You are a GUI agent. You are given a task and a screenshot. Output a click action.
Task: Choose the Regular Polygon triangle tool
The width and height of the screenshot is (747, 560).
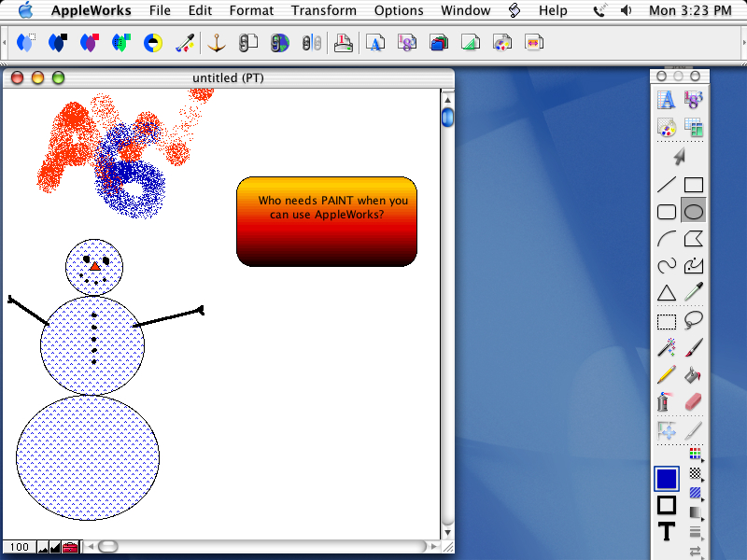pyautogui.click(x=667, y=292)
